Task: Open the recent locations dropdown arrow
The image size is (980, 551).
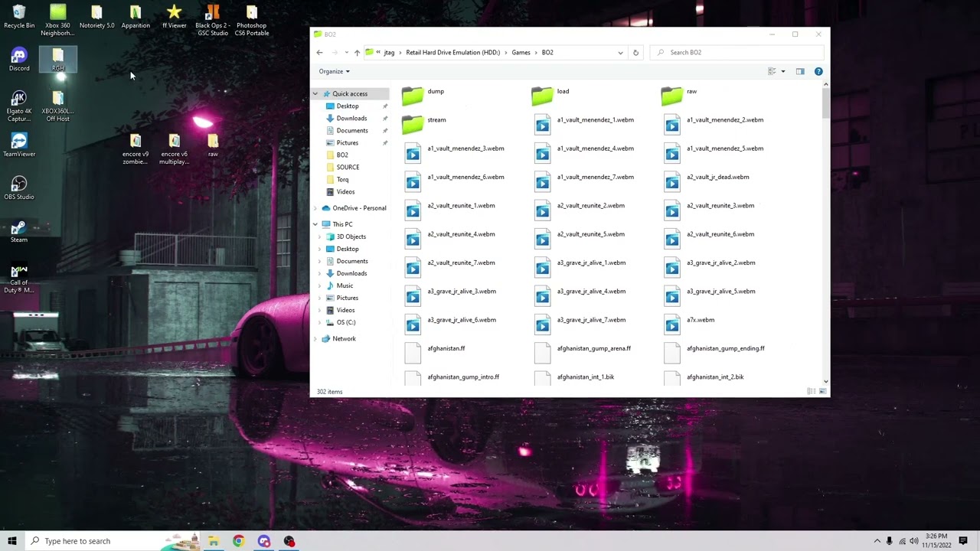Action: pos(346,53)
